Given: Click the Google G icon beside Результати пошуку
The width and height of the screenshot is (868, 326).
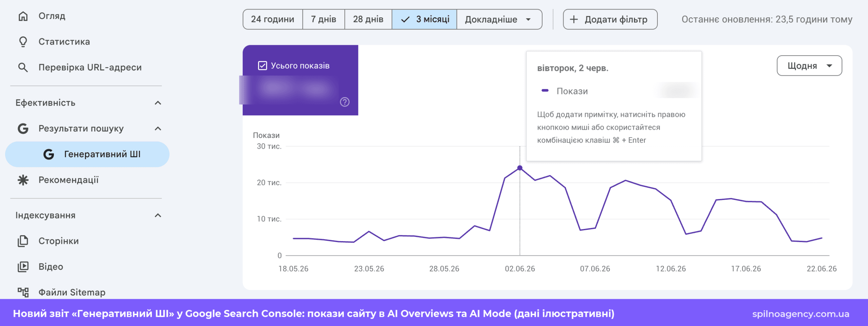Looking at the screenshot, I should click(23, 129).
